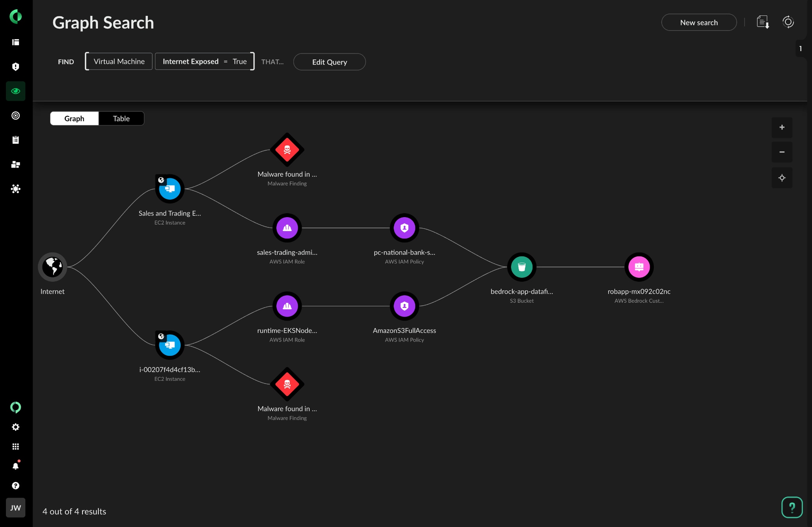Start a New search
Screen dimensions: 812x527
click(698, 22)
